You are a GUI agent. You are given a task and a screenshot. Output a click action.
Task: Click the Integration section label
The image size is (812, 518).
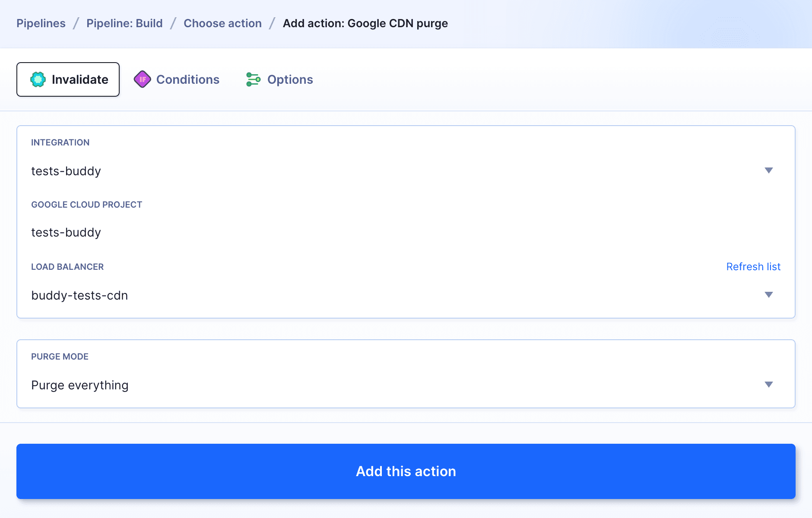point(61,142)
